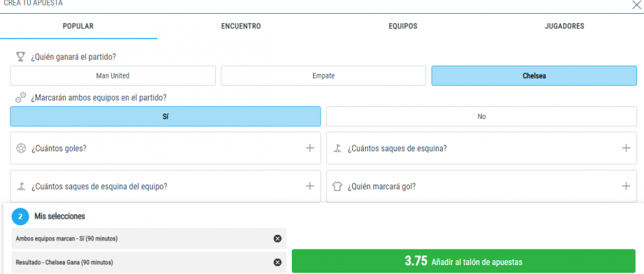Click the jersey icon for goalscorer
The image size is (644, 274).
click(x=336, y=186)
